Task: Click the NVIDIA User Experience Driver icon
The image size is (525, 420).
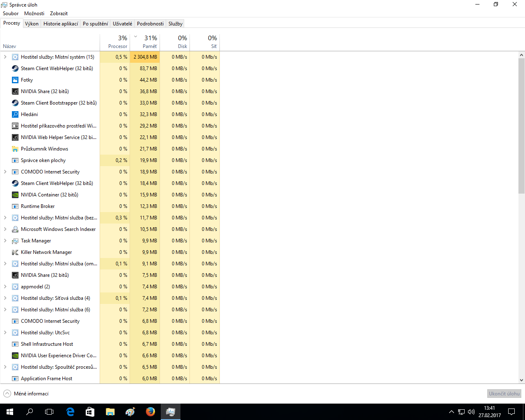Action: point(15,356)
